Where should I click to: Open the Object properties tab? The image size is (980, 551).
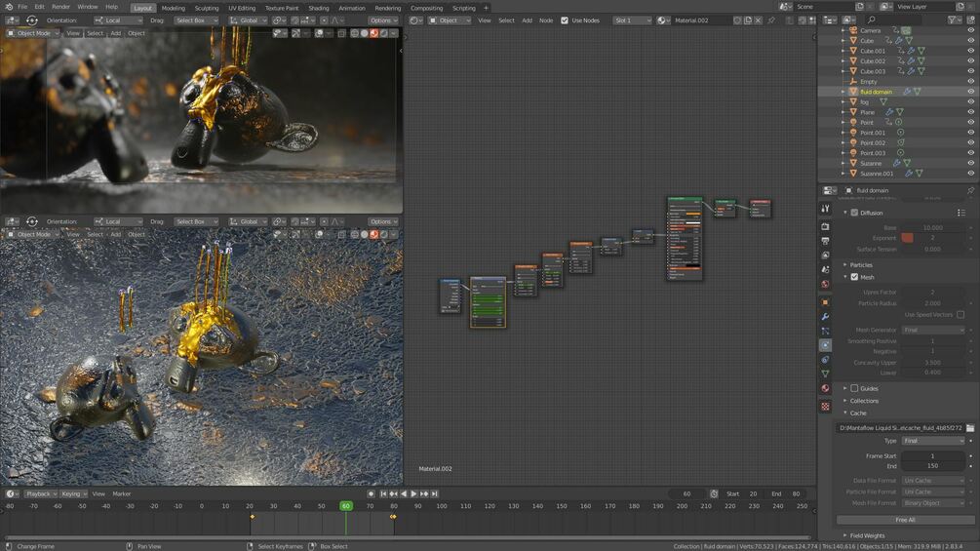[825, 302]
